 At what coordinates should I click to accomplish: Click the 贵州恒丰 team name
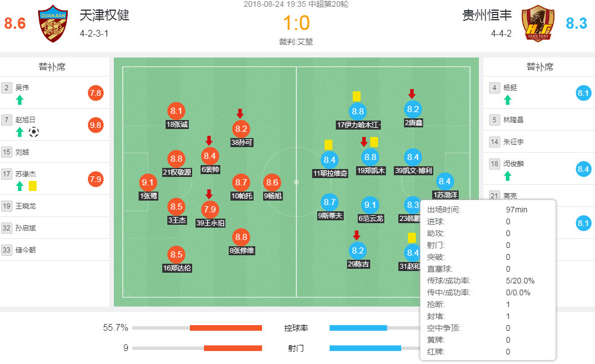point(487,15)
